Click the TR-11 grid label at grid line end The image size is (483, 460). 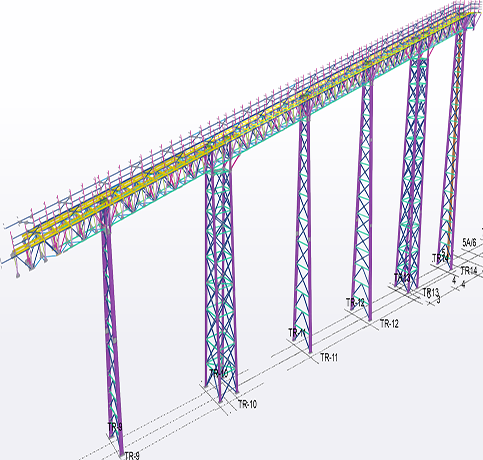pos(329,358)
